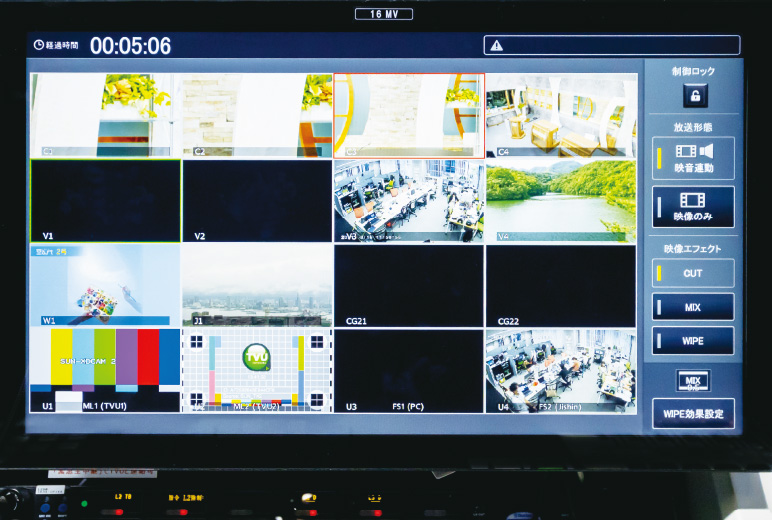Click the alert message field at top
The width and height of the screenshot is (772, 520).
click(612, 45)
